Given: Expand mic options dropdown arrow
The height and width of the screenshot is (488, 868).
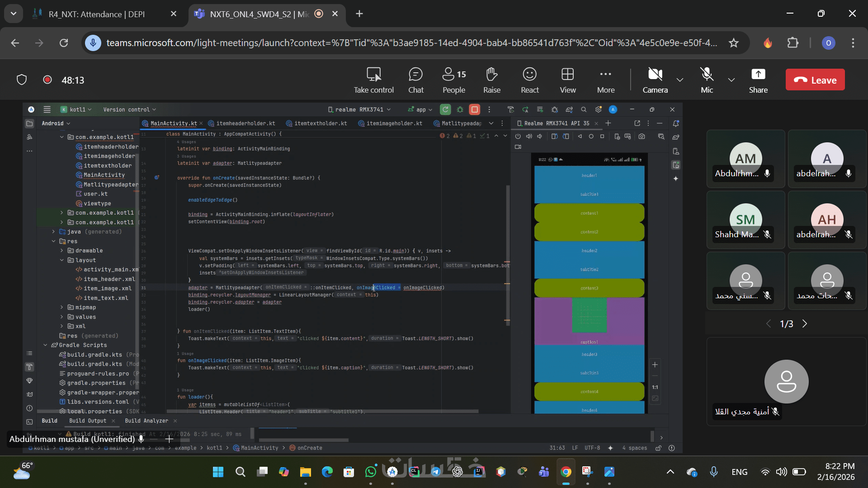Looking at the screenshot, I should click(x=731, y=80).
